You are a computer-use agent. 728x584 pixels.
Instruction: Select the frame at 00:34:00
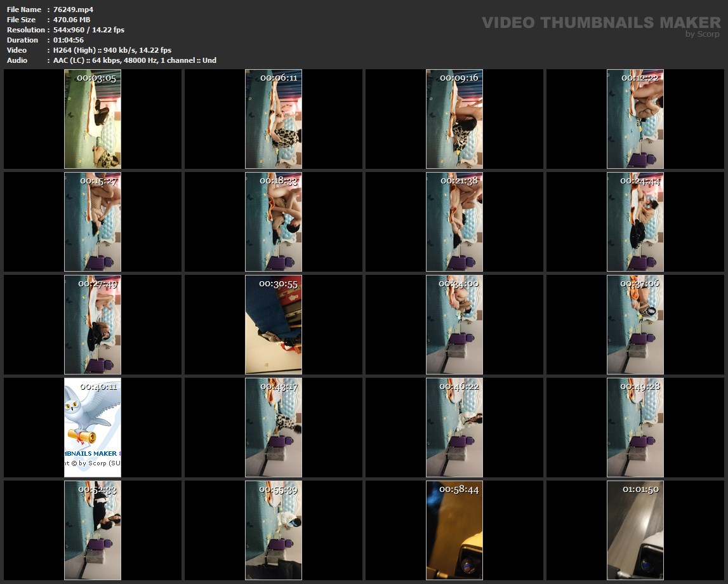[454, 325]
